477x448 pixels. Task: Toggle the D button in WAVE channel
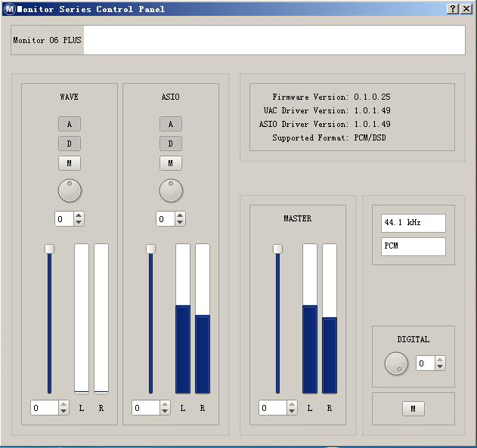pos(70,144)
